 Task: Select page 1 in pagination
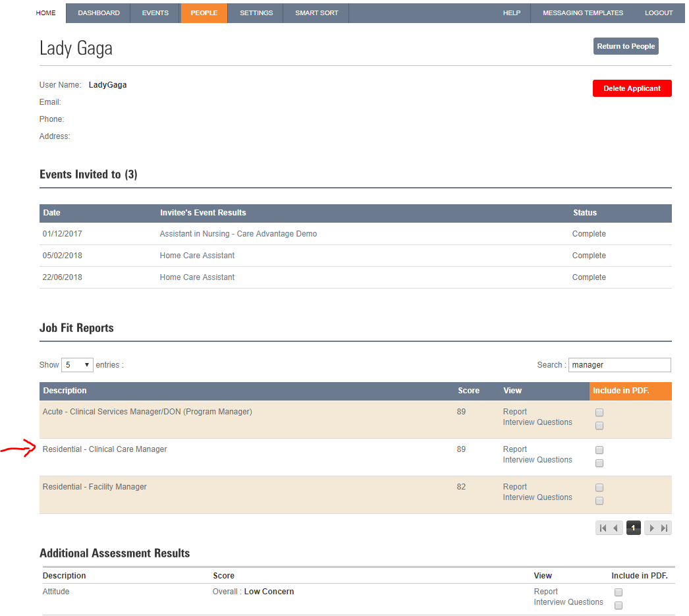(633, 528)
